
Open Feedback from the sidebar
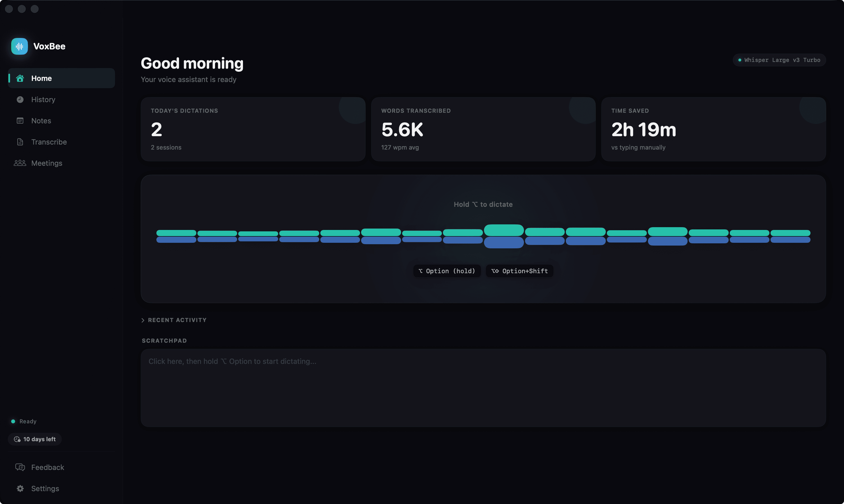click(47, 467)
